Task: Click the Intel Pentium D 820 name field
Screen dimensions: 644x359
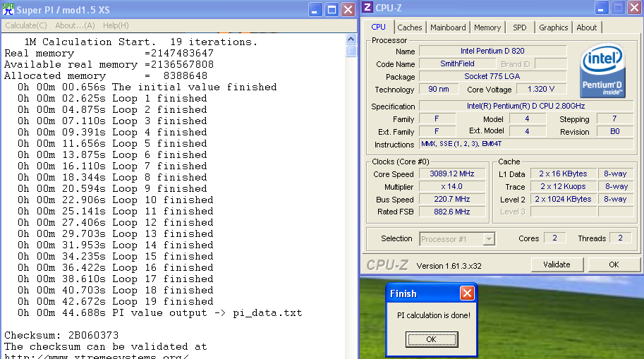Action: [492, 51]
